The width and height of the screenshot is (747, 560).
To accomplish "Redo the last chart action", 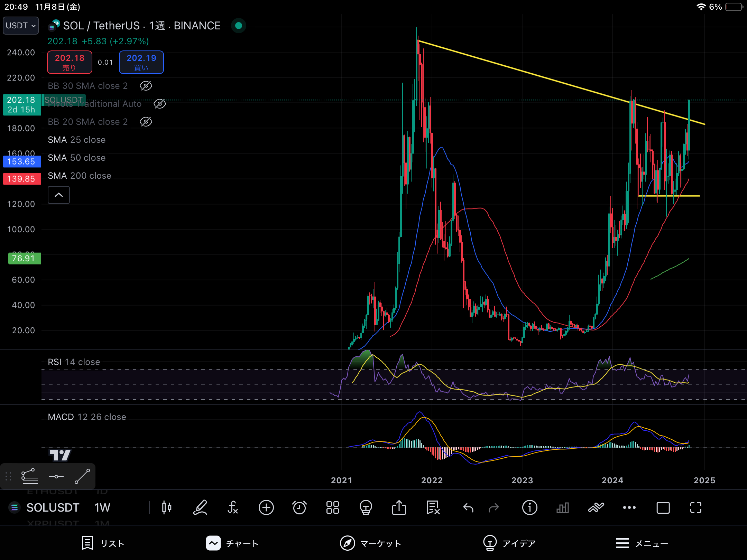I will coord(494,507).
